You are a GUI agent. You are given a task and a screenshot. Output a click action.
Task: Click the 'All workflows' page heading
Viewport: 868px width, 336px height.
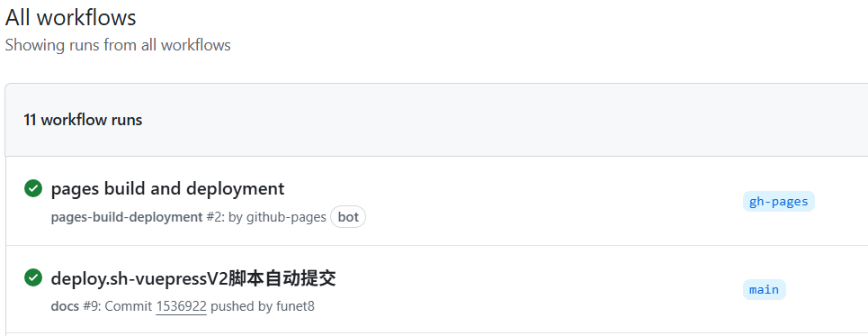point(71,18)
